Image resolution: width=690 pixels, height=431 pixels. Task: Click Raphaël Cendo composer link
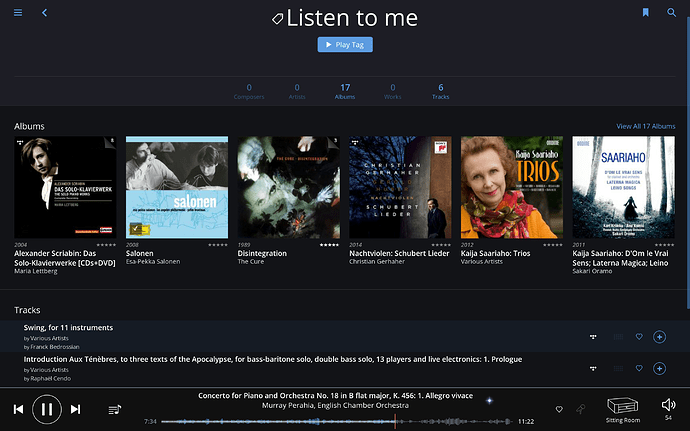(50, 379)
